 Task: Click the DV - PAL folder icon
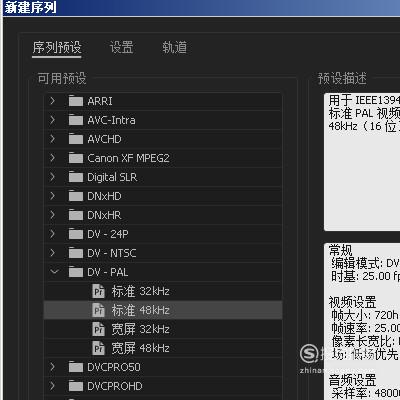(x=76, y=272)
